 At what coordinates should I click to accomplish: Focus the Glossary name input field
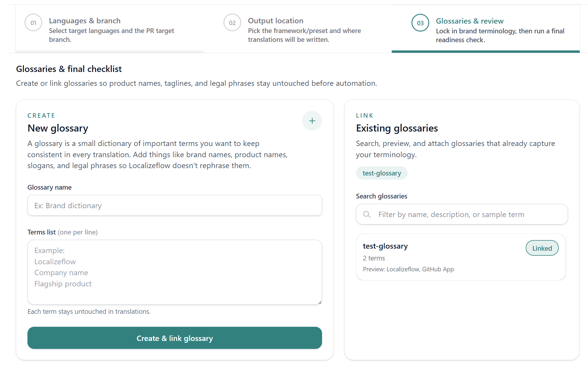coord(174,205)
